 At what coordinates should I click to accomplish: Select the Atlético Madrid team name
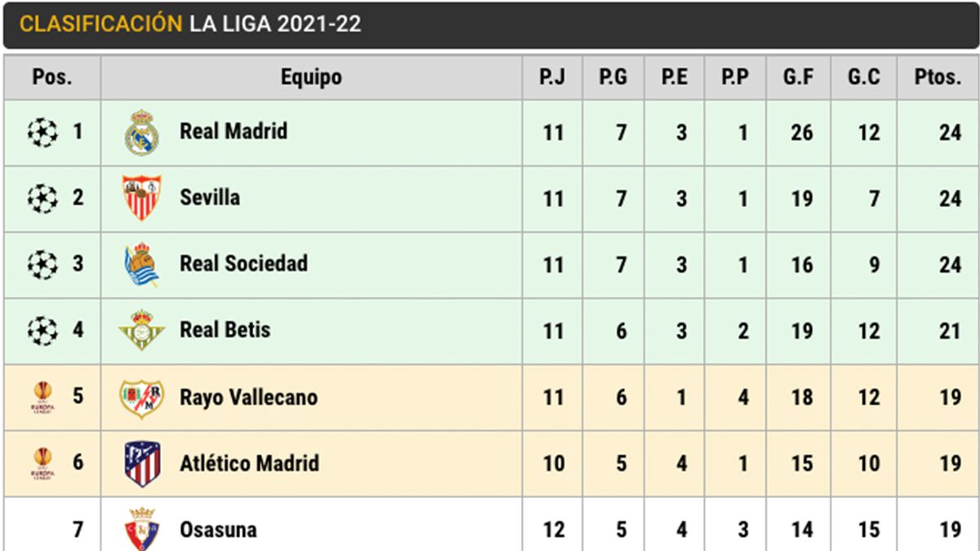pyautogui.click(x=249, y=464)
